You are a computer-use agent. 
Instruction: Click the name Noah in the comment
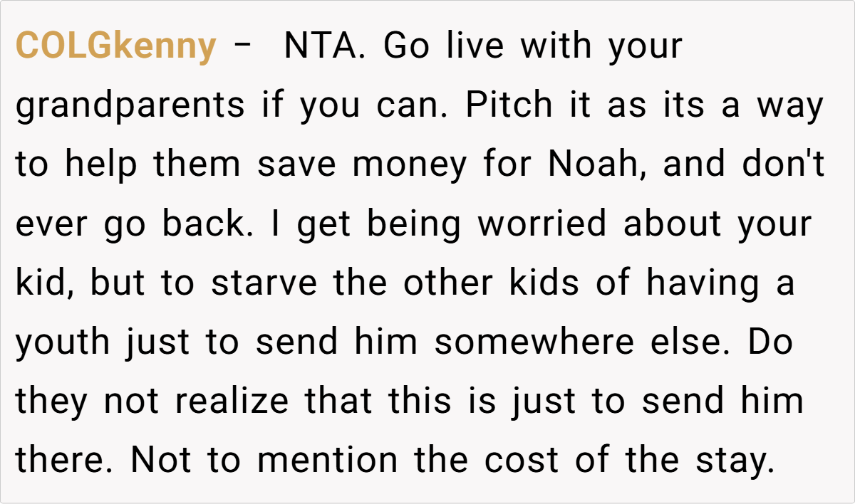pos(598,165)
